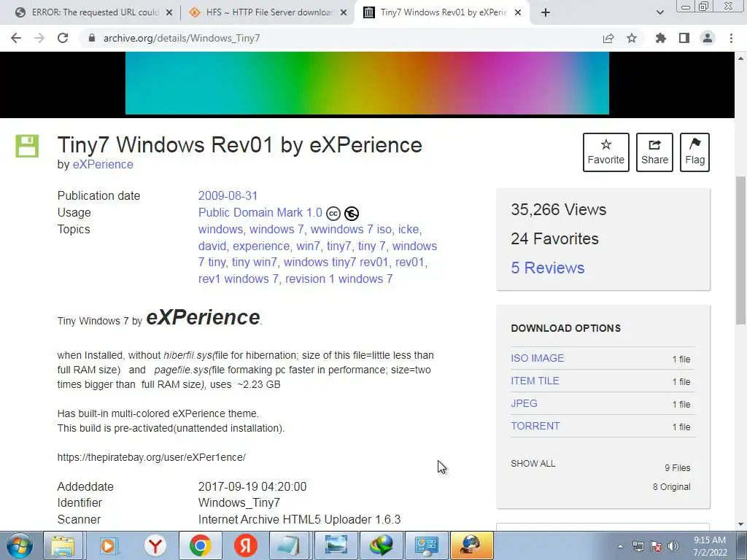Screen dimensions: 747x560
Task: Share this page via address bar icon
Action: click(x=608, y=38)
